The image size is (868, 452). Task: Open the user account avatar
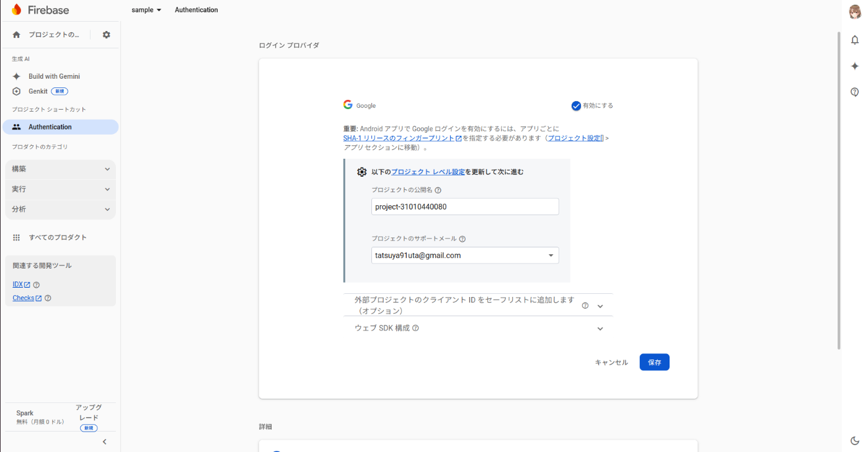[x=855, y=11]
